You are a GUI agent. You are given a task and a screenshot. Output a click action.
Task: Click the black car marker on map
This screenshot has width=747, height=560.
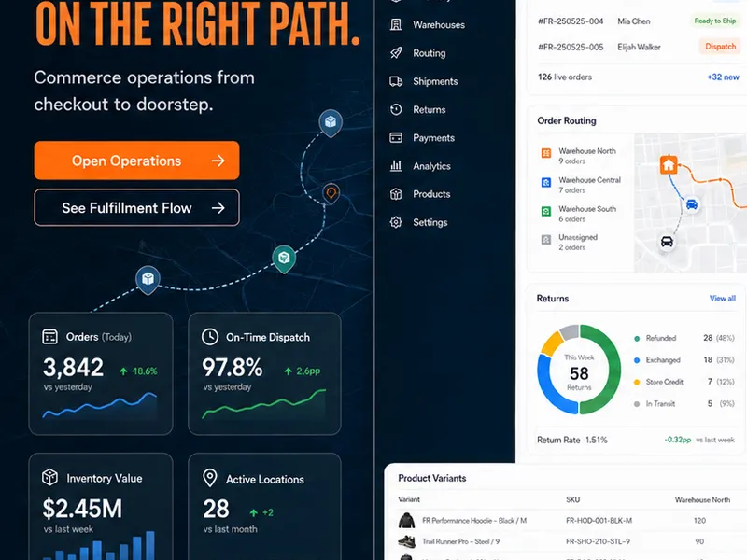(x=667, y=242)
